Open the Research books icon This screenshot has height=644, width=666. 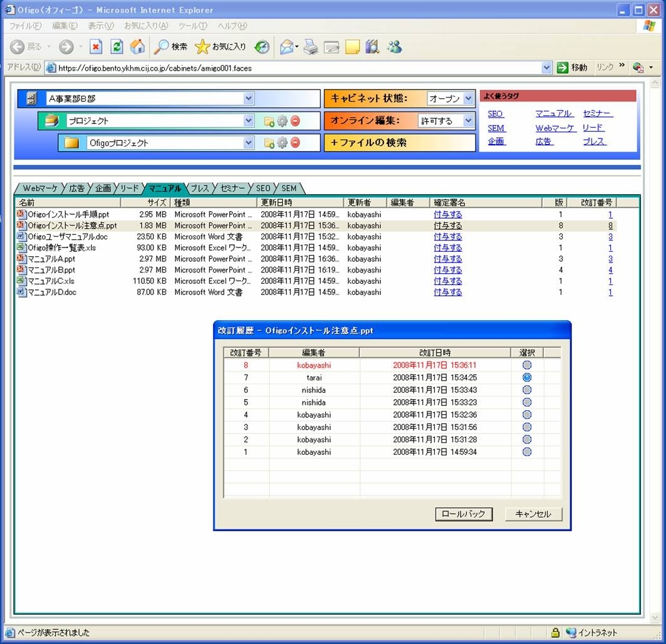(373, 47)
